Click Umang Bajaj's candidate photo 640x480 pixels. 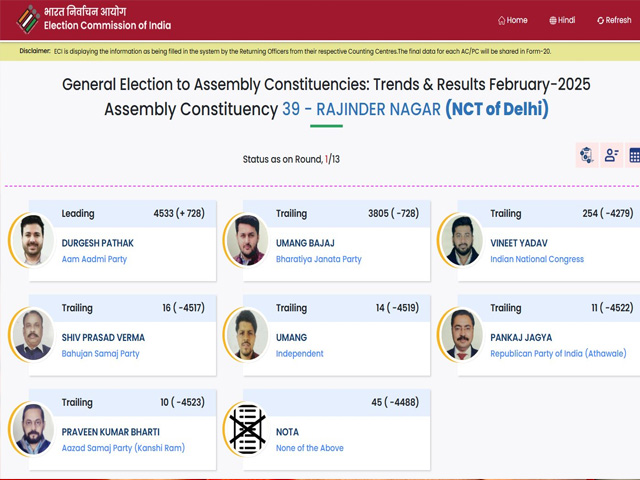[x=247, y=240]
